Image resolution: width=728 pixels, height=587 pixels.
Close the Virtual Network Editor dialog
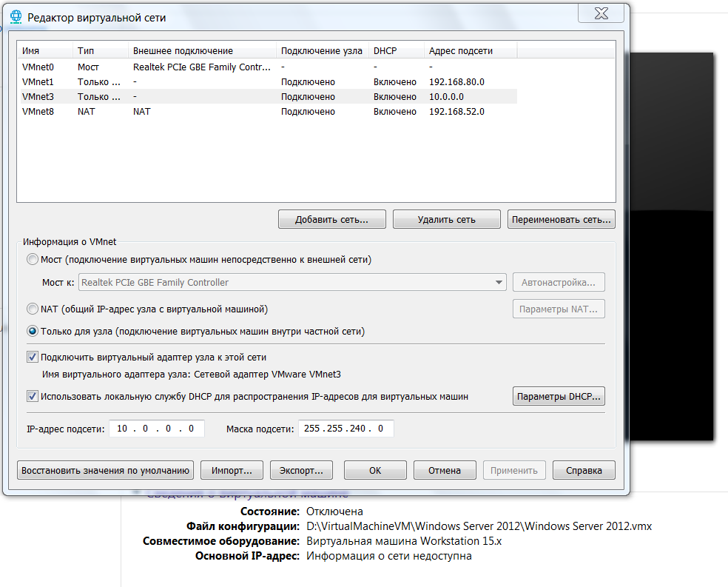click(x=601, y=13)
